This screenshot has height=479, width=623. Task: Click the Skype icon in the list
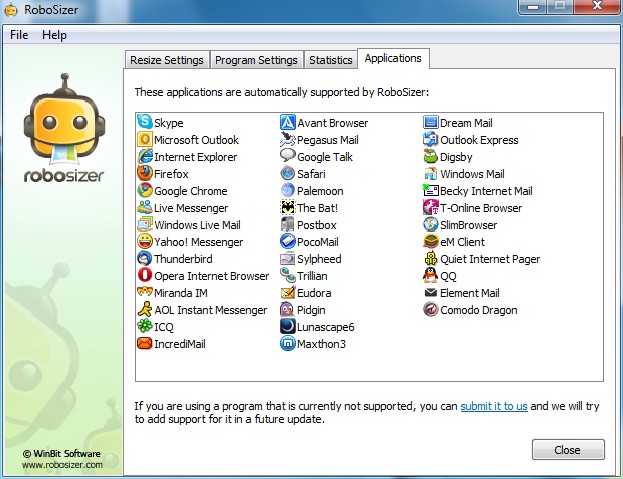pyautogui.click(x=145, y=122)
